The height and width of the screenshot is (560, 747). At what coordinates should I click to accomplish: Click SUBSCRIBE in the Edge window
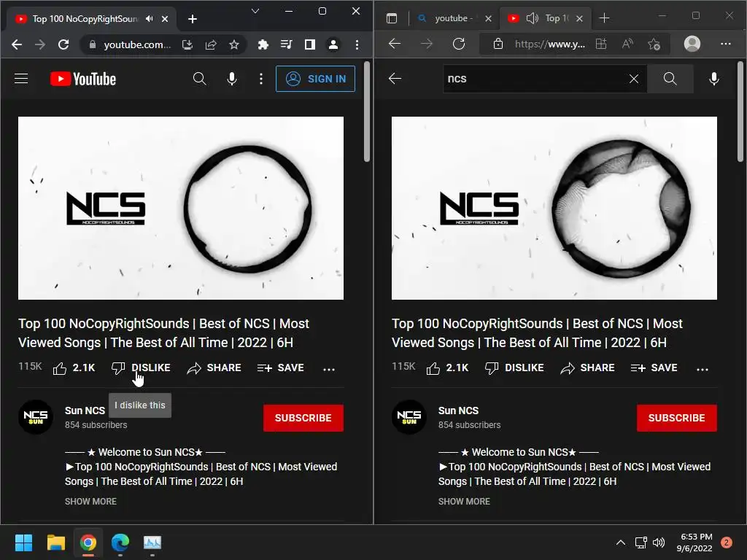pos(676,418)
